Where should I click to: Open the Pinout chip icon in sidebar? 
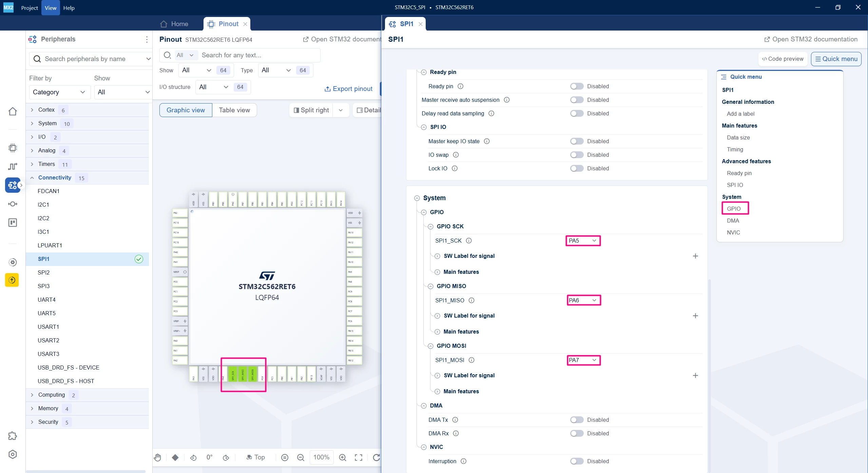13,148
